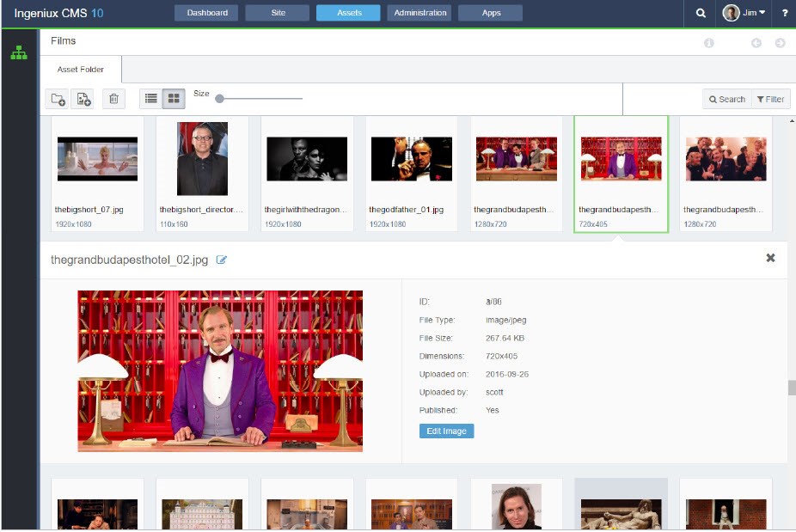
Task: Click the global search magnifier icon
Action: pyautogui.click(x=701, y=13)
